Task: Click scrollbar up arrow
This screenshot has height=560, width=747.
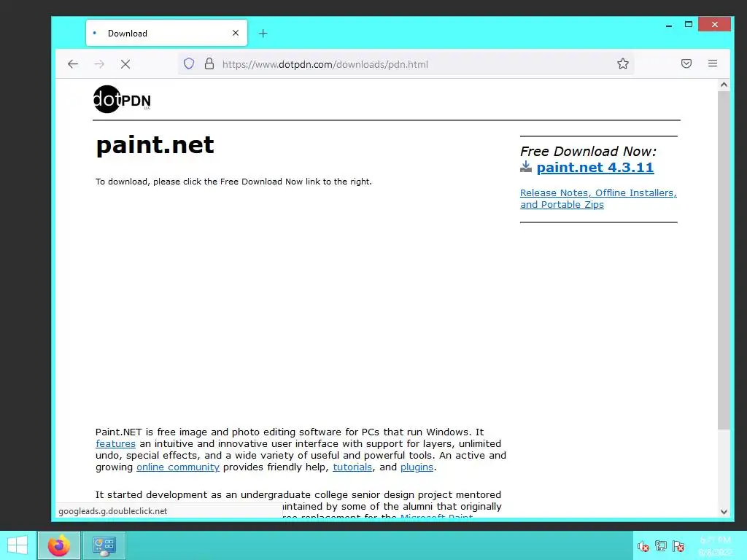Action: [724, 85]
